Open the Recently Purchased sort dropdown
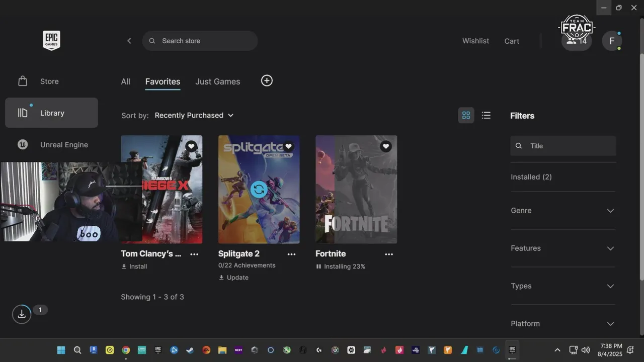This screenshot has height=362, width=644. pos(194,115)
